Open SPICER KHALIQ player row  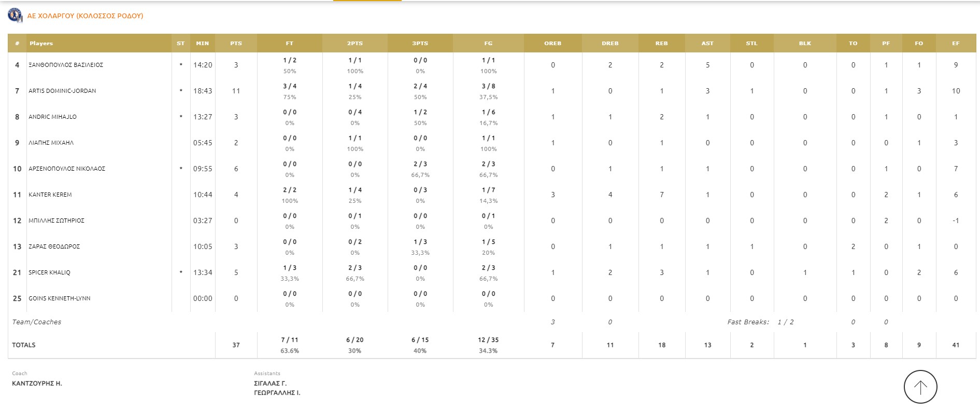click(x=49, y=272)
